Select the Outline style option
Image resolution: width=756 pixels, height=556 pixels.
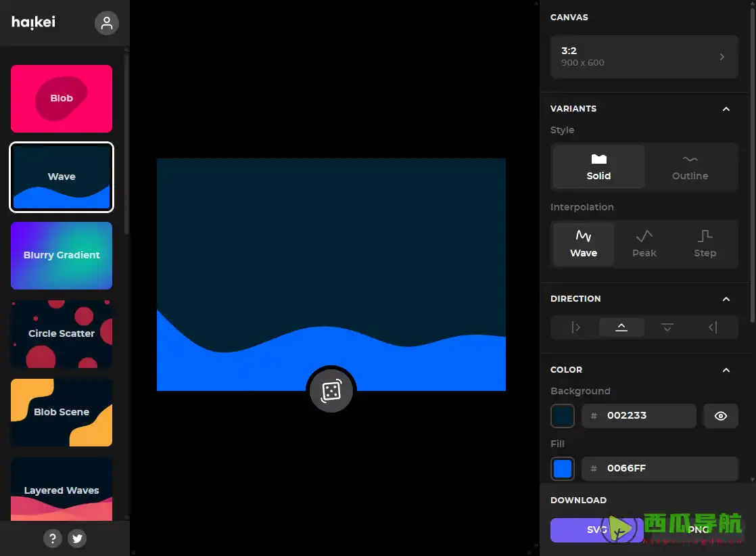(690, 166)
